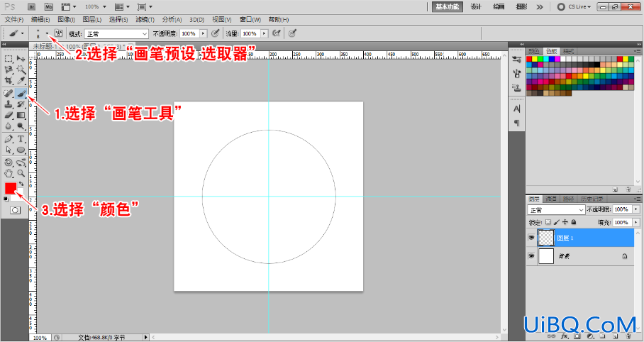Open CS Live menu
Screen dimensions: 644x342
[x=574, y=6]
